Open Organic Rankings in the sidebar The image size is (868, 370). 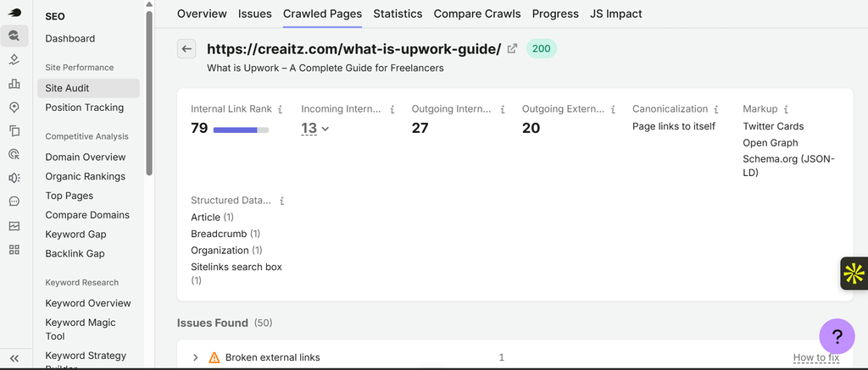point(86,176)
